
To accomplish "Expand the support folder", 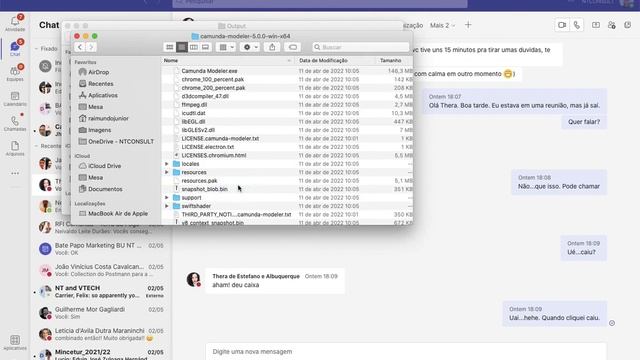I will (167, 198).
